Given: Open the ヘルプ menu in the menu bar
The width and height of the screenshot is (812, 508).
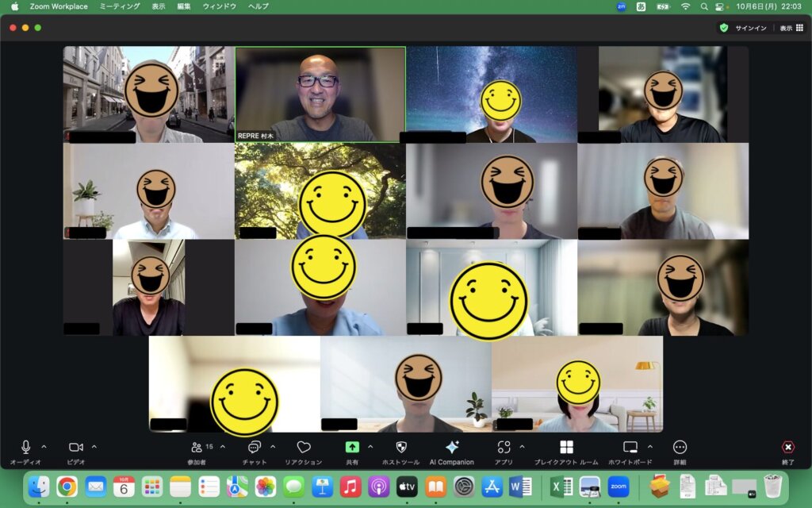Looking at the screenshot, I should 259,6.
